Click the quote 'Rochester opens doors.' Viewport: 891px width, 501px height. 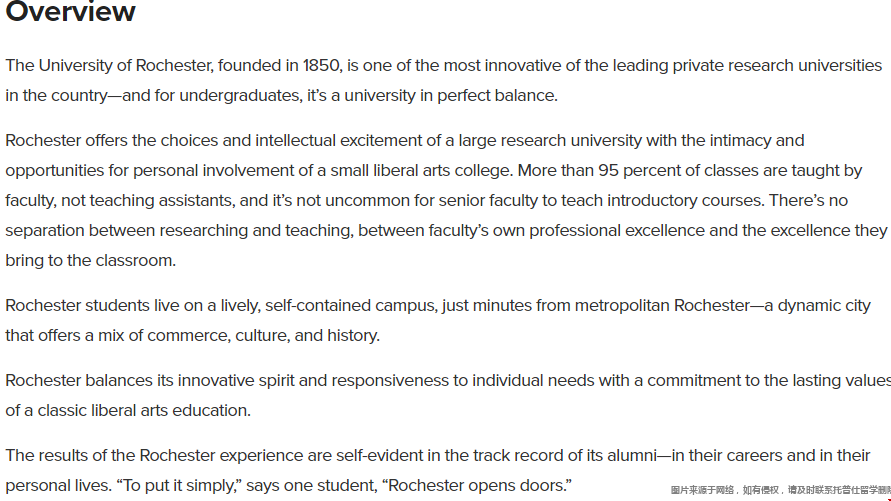pyautogui.click(x=480, y=486)
